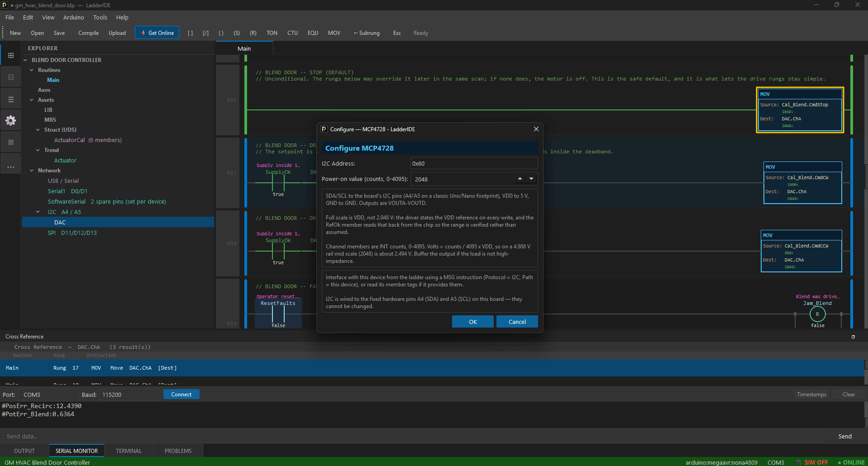Click the Get Online button

coord(157,33)
